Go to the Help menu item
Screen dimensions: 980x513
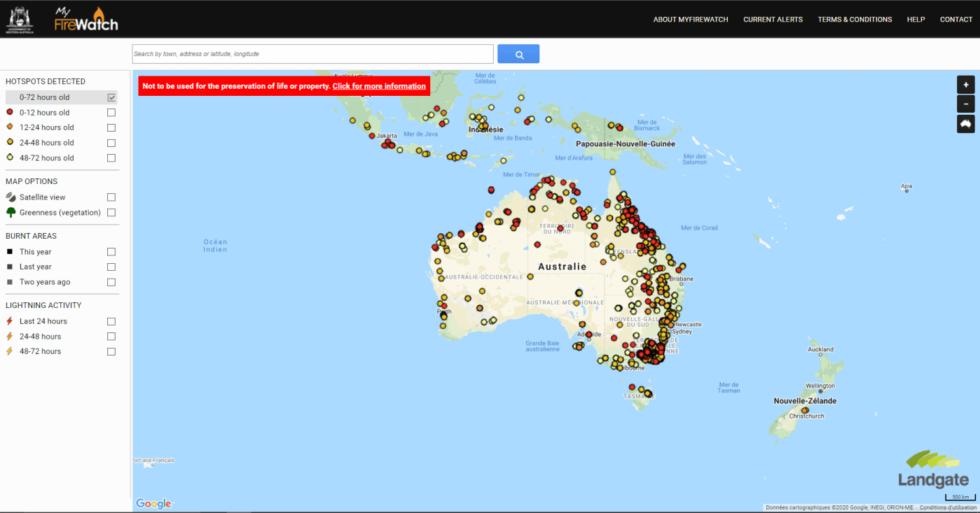pyautogui.click(x=916, y=20)
